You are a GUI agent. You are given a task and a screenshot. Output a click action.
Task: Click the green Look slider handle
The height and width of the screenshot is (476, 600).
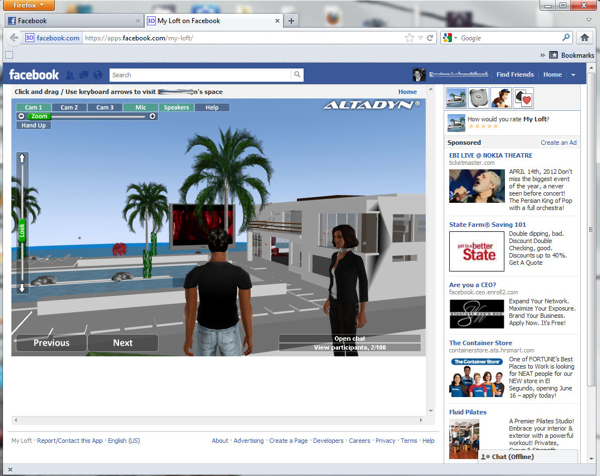(22, 231)
